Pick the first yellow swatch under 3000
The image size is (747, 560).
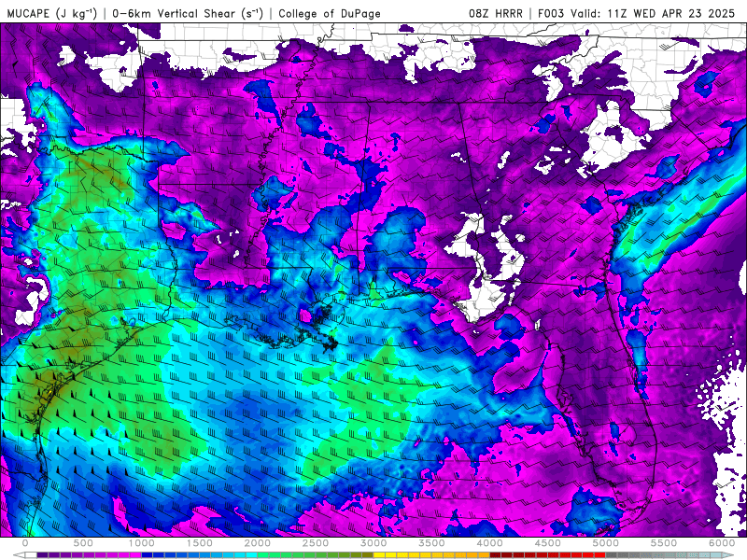379,555
